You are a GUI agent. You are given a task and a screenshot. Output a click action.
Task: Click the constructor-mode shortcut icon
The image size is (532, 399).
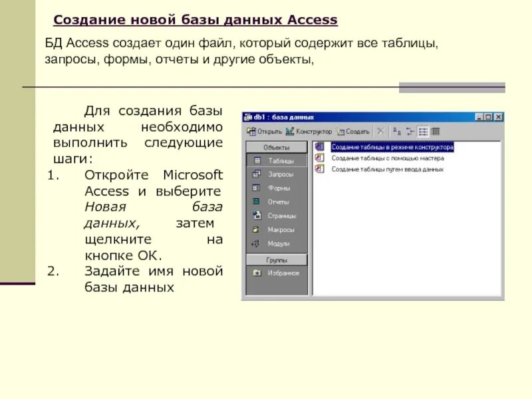pyautogui.click(x=320, y=146)
